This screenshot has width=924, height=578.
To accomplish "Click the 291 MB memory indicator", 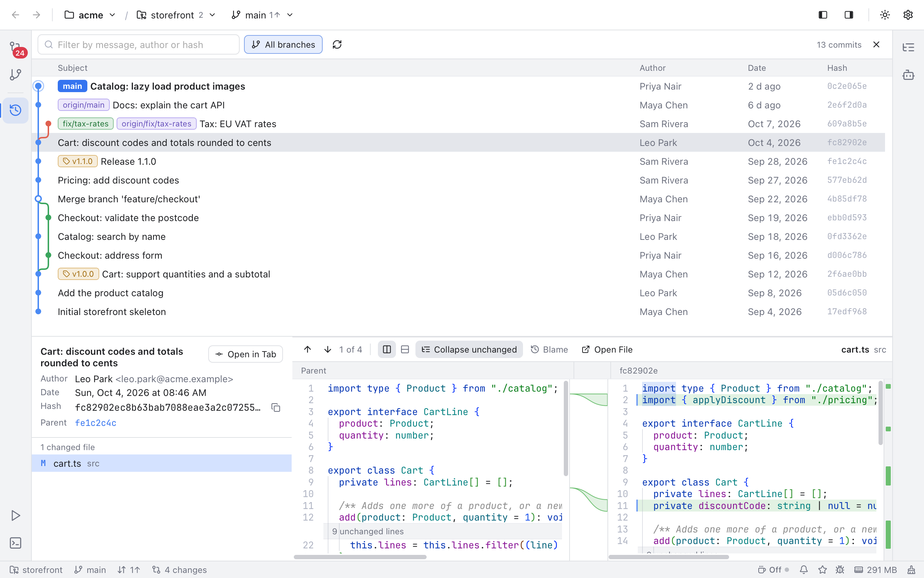I will pos(876,570).
